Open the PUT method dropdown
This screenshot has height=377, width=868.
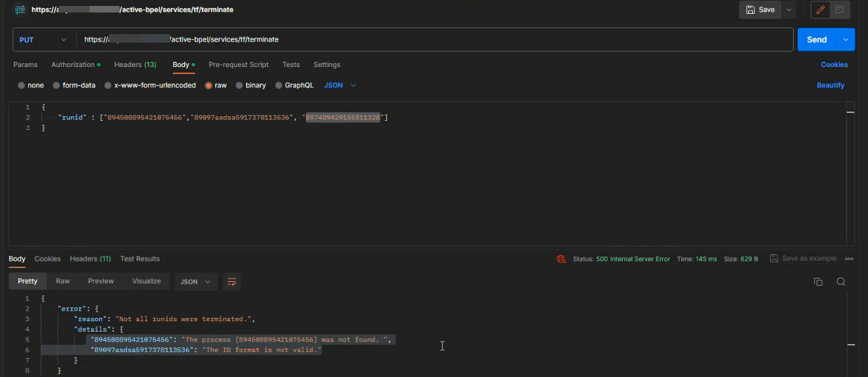click(43, 39)
